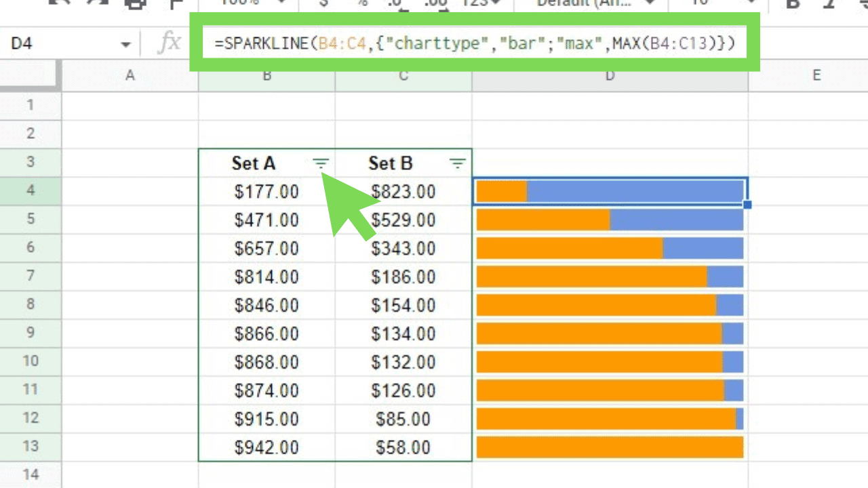Open the Set B filter menu
868x488 pixels.
458,163
